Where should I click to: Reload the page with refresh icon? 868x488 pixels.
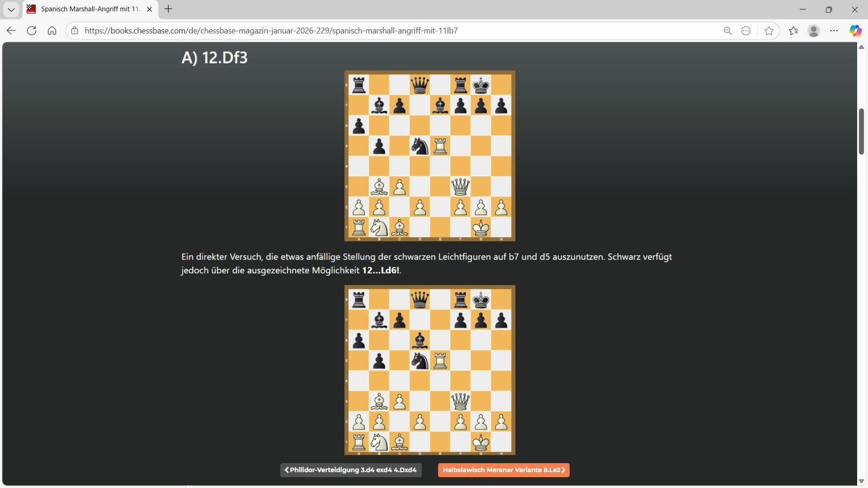coord(31,31)
